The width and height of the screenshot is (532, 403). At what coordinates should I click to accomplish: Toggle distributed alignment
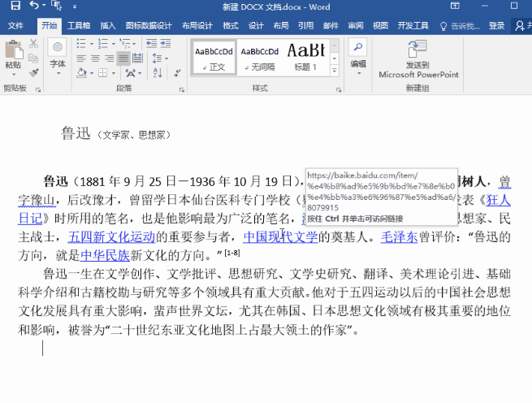point(137,58)
